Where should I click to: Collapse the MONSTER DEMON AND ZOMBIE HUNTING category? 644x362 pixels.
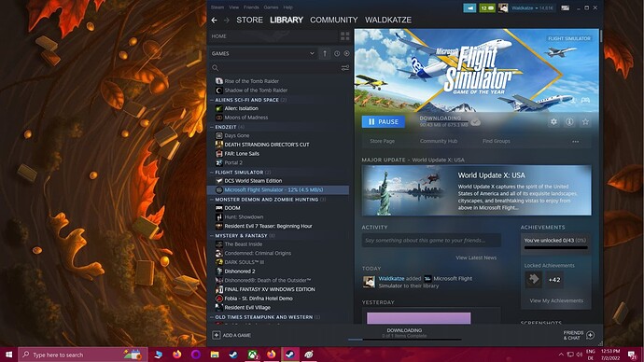pos(212,200)
